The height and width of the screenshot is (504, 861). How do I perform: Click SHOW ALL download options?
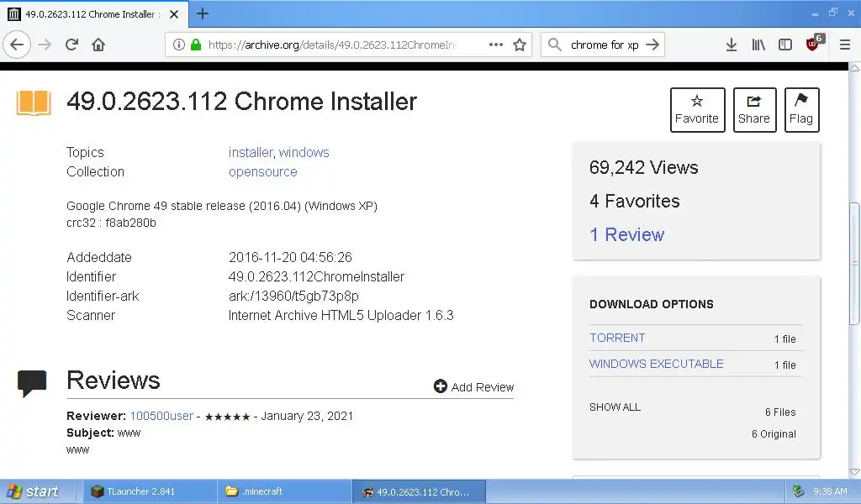point(615,407)
